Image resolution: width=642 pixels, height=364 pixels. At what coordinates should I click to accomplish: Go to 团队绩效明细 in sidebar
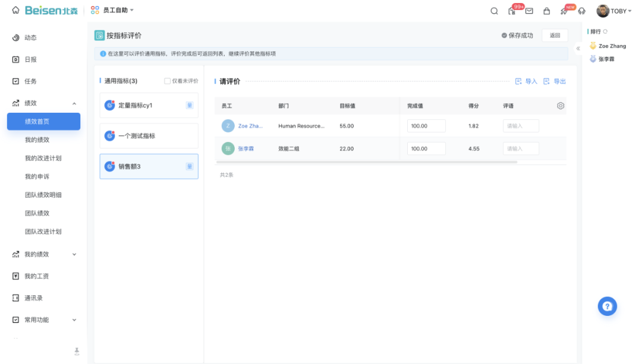click(x=43, y=195)
